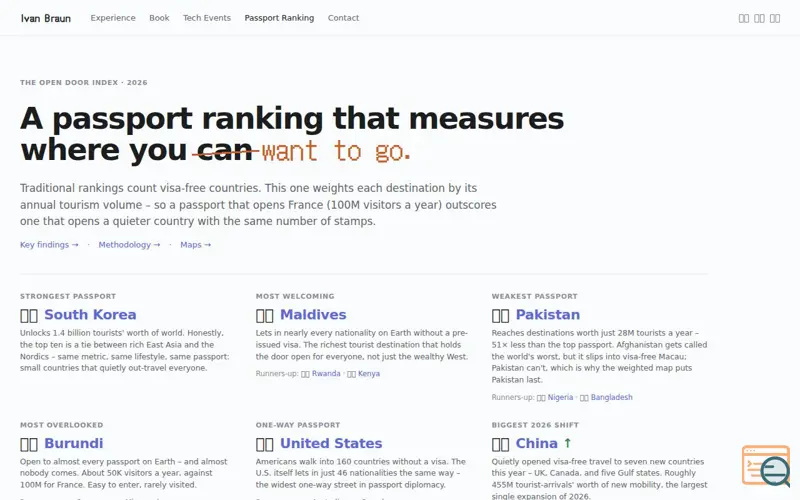Image resolution: width=800 pixels, height=500 pixels.
Task: Click 'Runners-up:' label under Maldives
Action: [x=277, y=374]
